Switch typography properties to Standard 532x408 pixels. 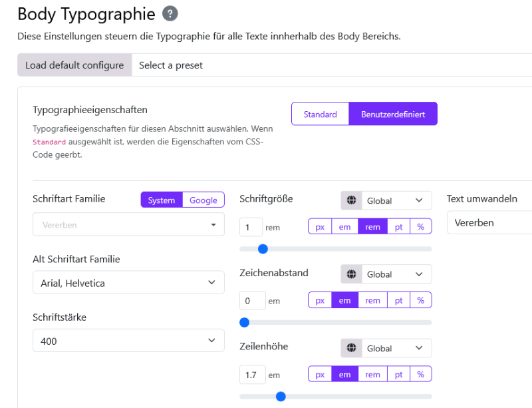[x=320, y=114]
